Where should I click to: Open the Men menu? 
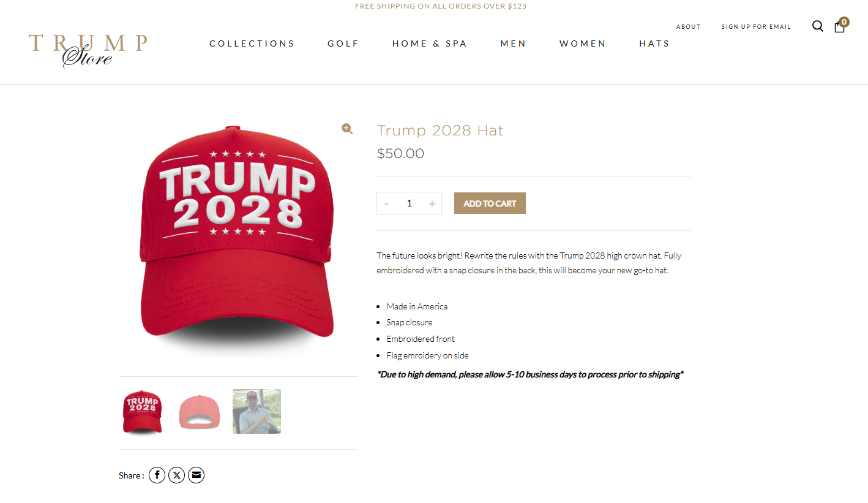[x=513, y=43]
